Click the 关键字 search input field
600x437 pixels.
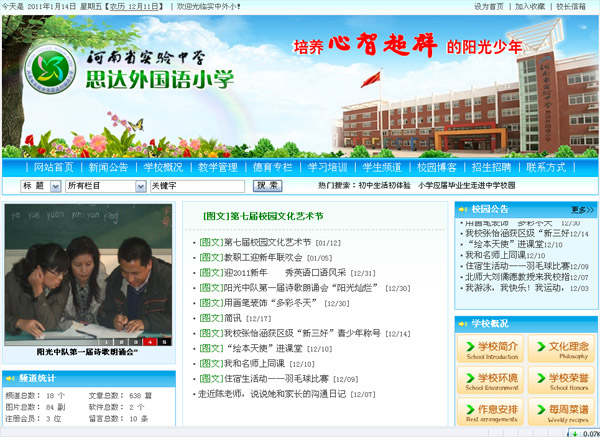pyautogui.click(x=196, y=186)
